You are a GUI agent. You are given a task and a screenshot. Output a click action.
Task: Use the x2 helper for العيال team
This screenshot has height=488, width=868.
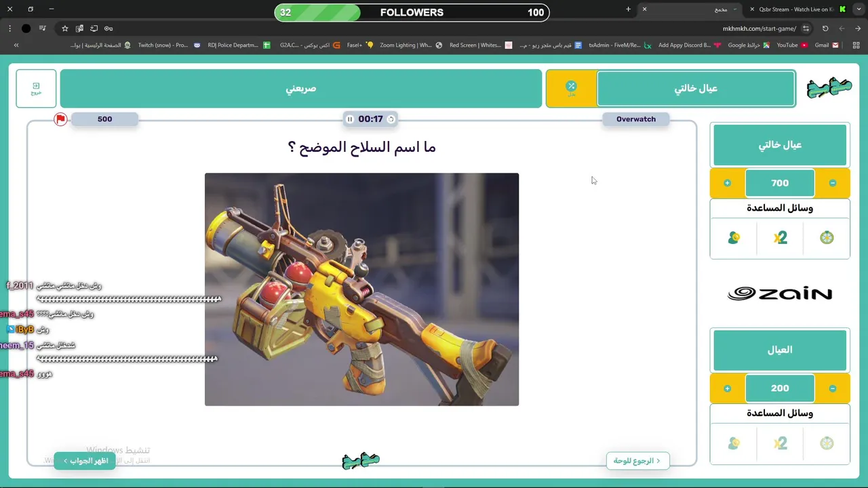tap(780, 443)
